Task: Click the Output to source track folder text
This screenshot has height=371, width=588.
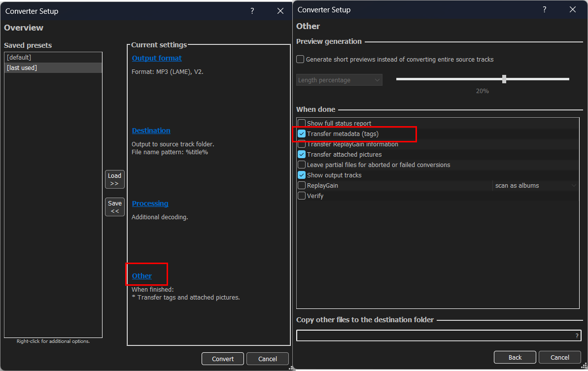Action: (x=173, y=144)
